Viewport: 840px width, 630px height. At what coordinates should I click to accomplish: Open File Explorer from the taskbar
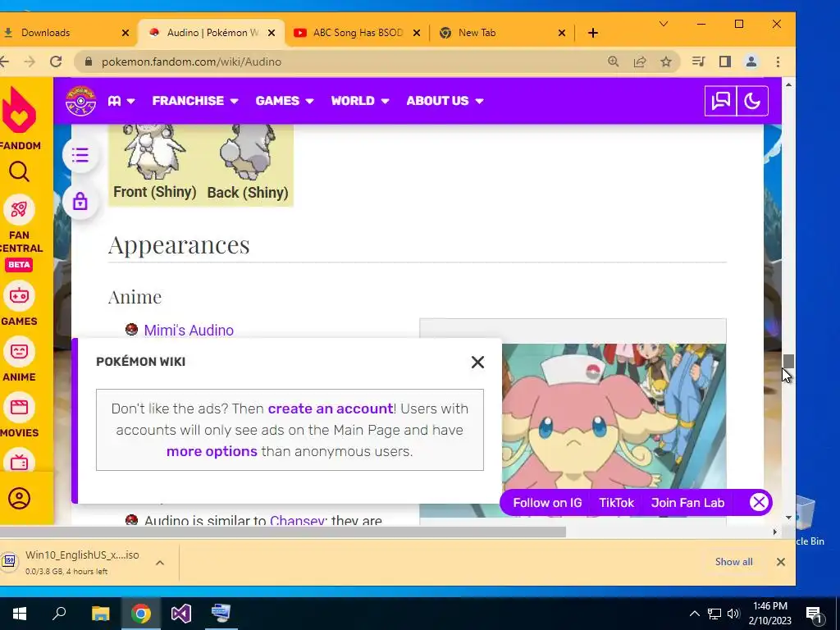pos(100,614)
